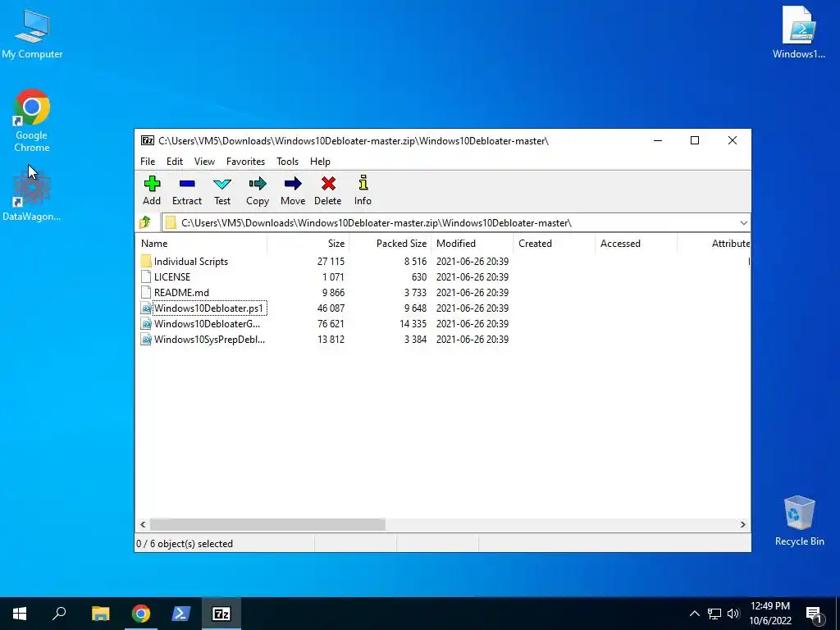This screenshot has height=630, width=840.
Task: Open PowerShell from the taskbar
Action: tap(181, 614)
